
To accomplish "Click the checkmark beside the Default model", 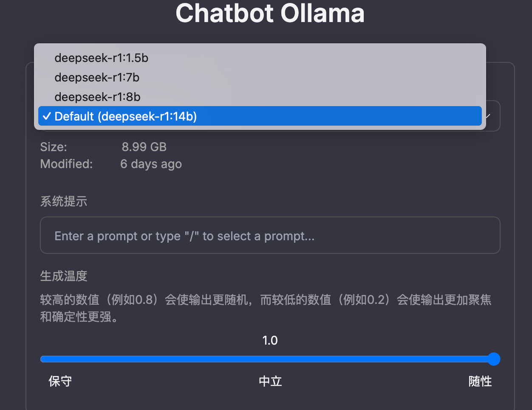I will coord(47,116).
